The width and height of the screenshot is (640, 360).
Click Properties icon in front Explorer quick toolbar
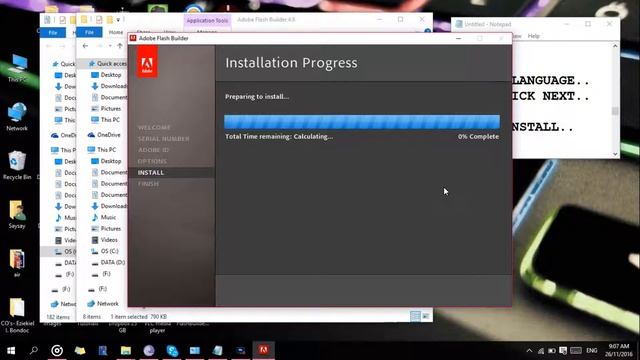tap(99, 20)
